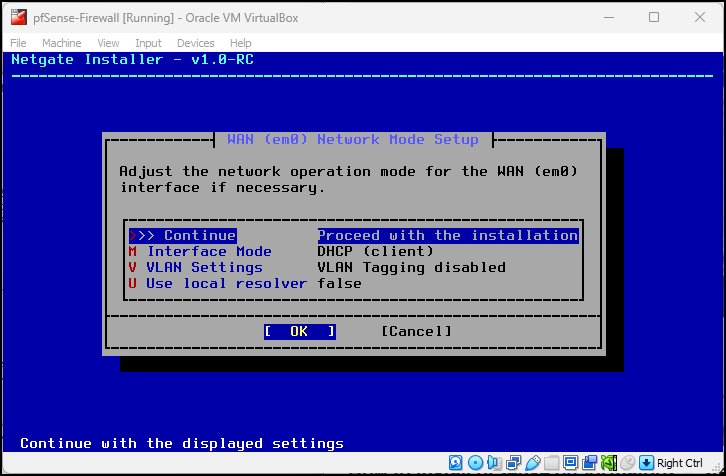This screenshot has height=476, width=726.
Task: Click the hard disk activity status icon
Action: pos(456,463)
